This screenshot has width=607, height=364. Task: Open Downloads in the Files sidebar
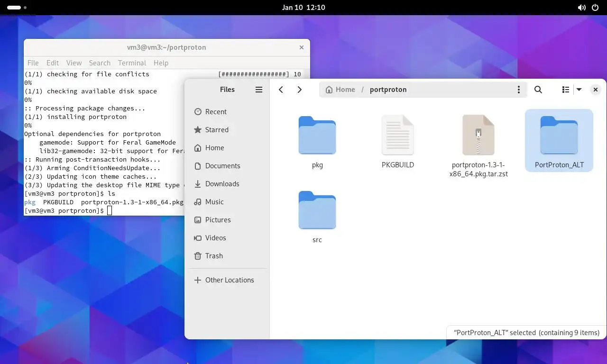tap(228, 184)
